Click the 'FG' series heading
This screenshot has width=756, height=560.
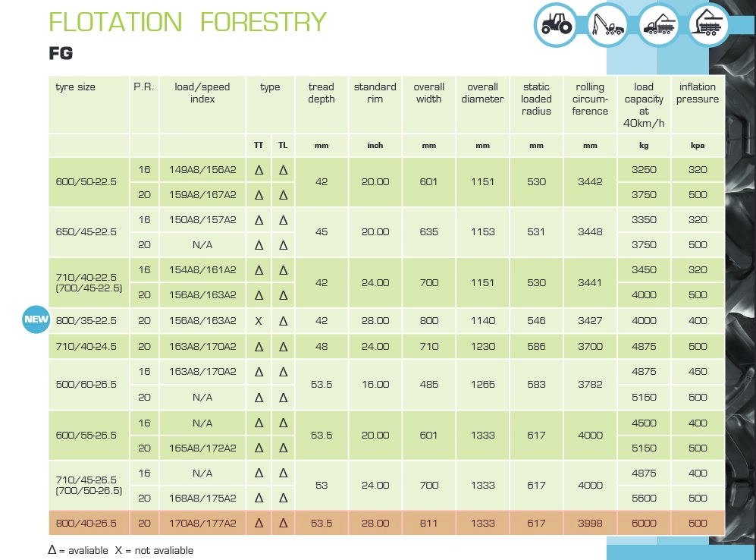pyautogui.click(x=61, y=53)
